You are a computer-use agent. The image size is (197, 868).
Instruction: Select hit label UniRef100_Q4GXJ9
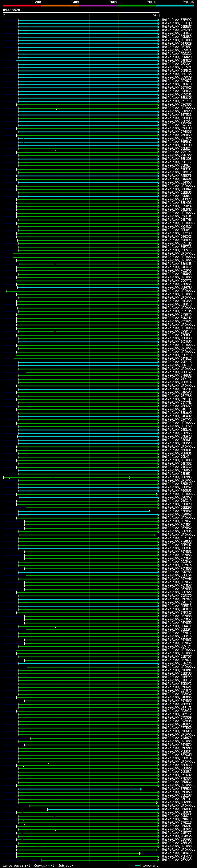[177, 501]
